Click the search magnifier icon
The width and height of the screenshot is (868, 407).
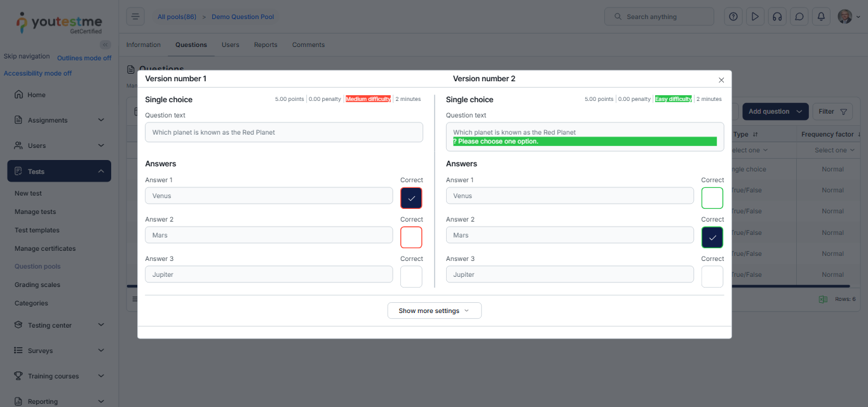(617, 17)
